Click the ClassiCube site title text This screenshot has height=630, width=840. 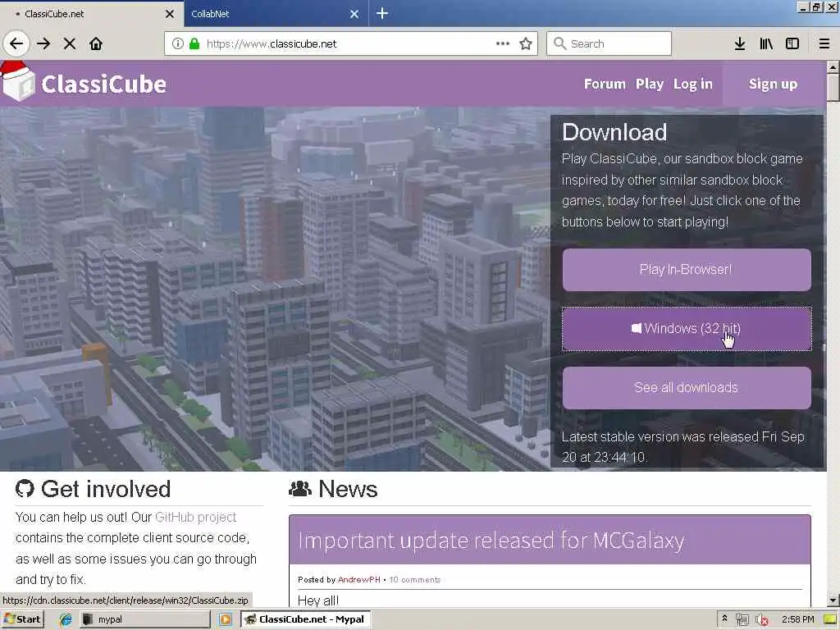coord(104,84)
